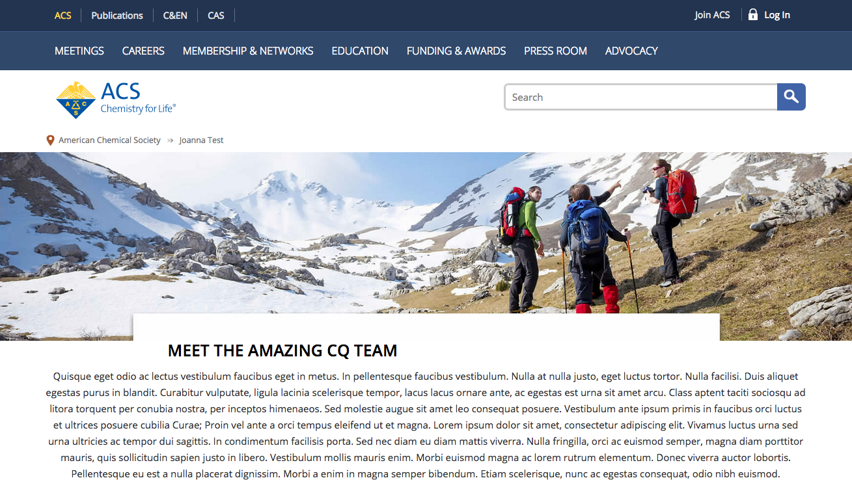Open the CAS top bar link
Screen dimensions: 852x504
click(216, 15)
